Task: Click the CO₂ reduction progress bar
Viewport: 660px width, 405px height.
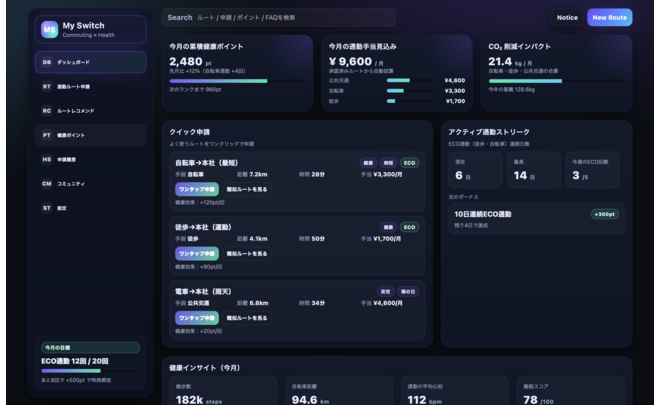Action: click(x=556, y=81)
